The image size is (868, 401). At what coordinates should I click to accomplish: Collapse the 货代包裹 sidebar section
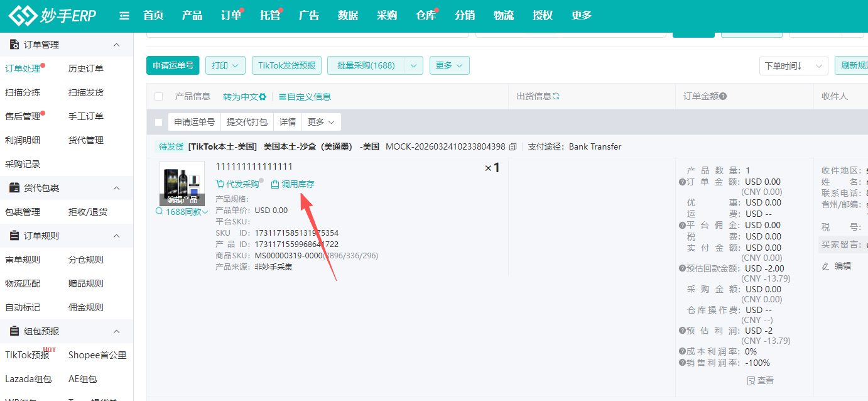116,188
